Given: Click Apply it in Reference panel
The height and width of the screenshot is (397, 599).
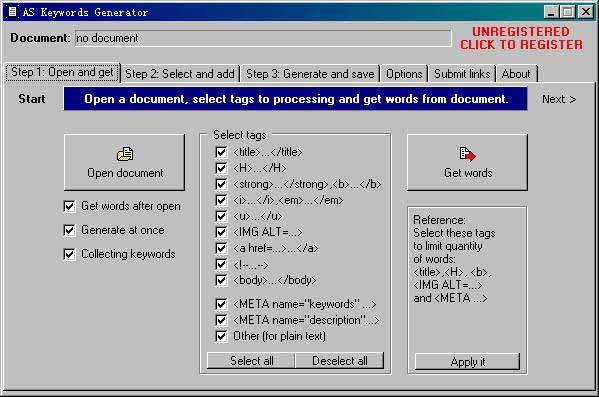Looking at the screenshot, I should [468, 361].
